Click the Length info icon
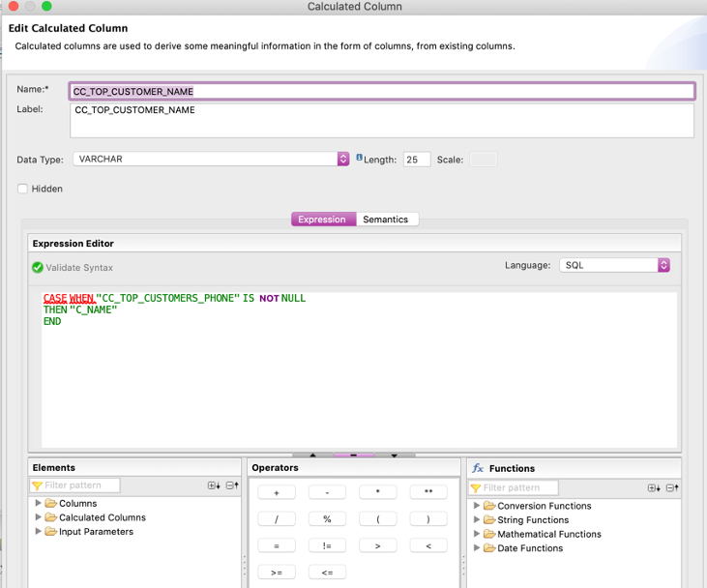 click(x=359, y=158)
